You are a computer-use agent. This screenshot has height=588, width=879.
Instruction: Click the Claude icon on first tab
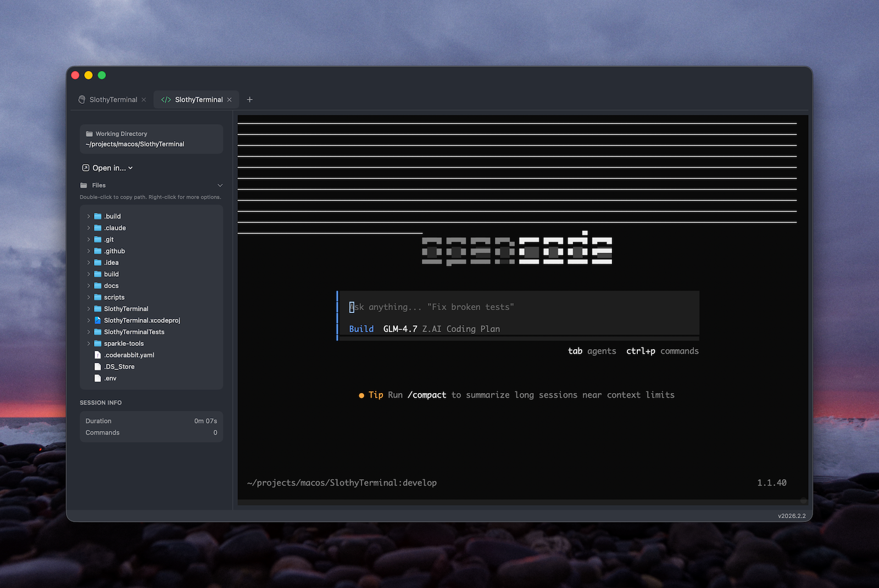(x=82, y=99)
